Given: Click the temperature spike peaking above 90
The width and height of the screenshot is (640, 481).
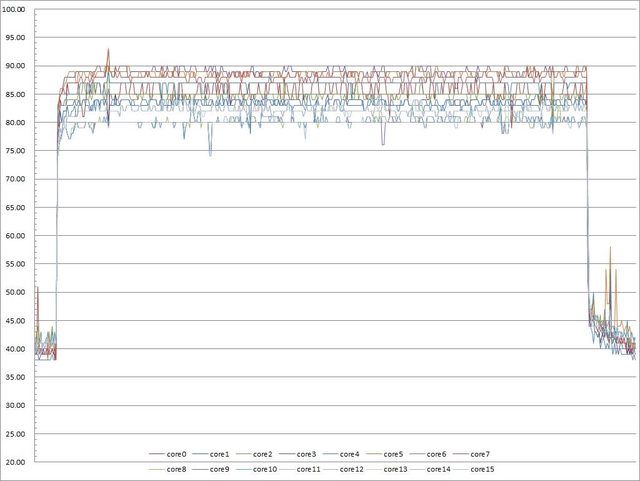Looking at the screenshot, I should [x=108, y=50].
